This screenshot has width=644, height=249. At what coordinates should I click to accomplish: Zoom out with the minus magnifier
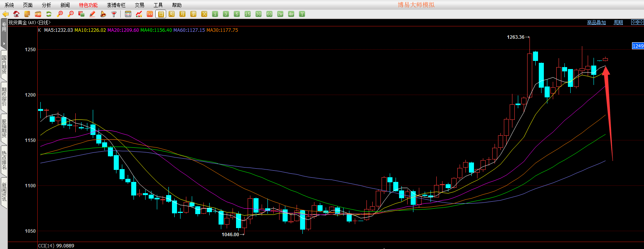71,14
